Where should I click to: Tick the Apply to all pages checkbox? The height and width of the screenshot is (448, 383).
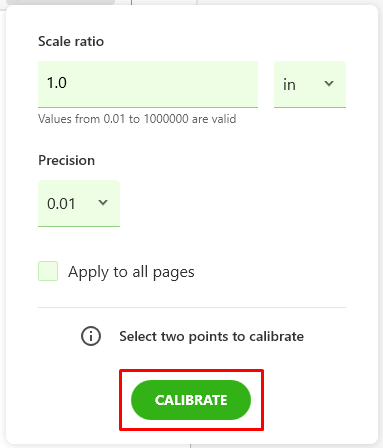tap(48, 271)
